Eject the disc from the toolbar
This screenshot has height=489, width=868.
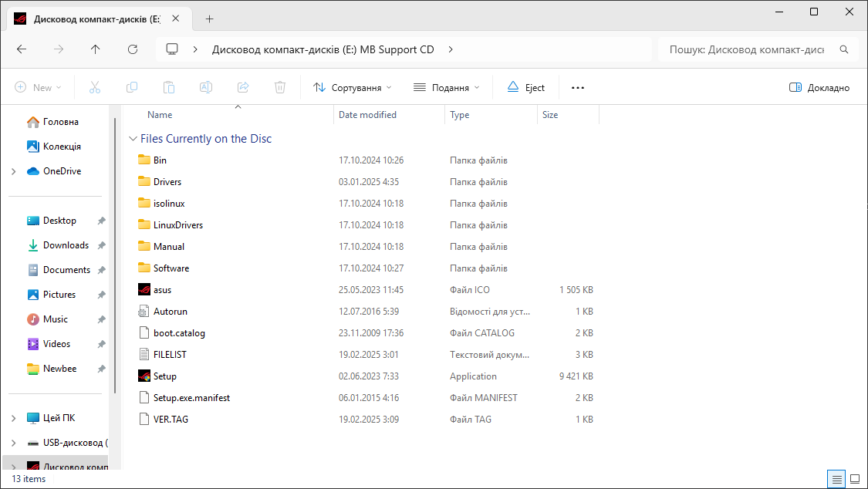[x=525, y=88]
